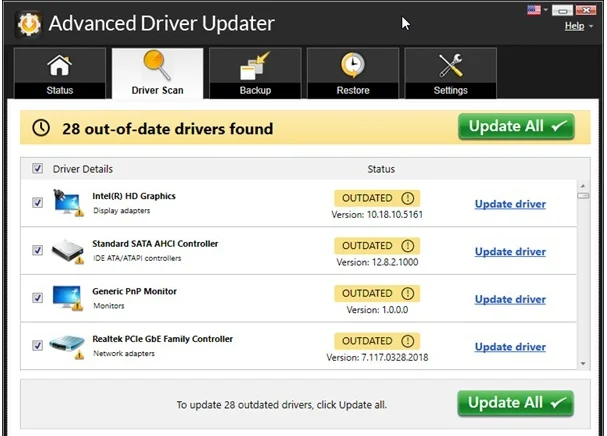Click the scroll down arrow of driver list

pos(583,364)
